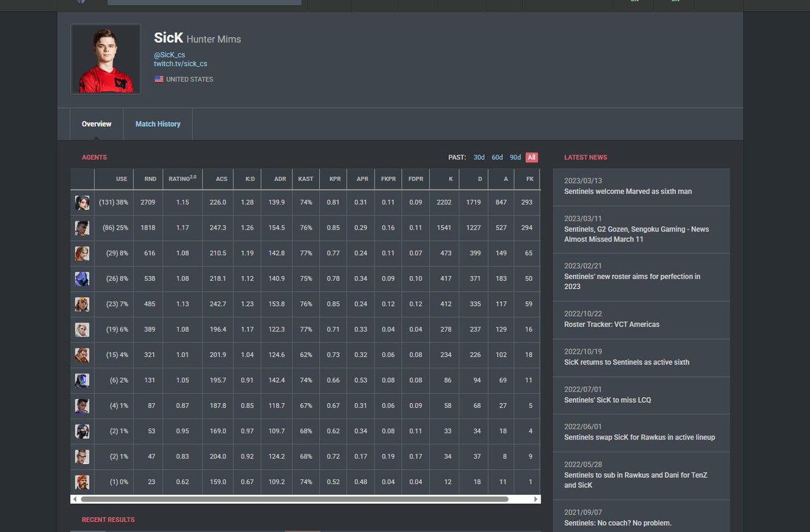This screenshot has height=532, width=810.
Task: Click the United States flag icon
Action: (159, 79)
